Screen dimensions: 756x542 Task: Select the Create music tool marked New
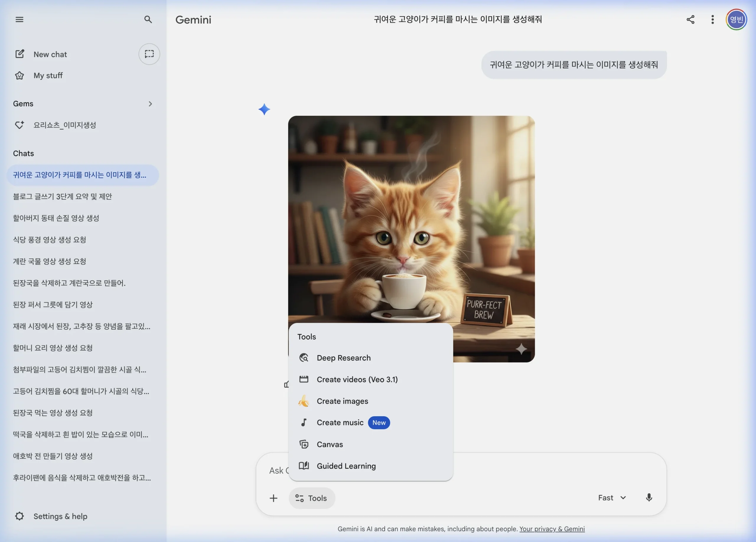pos(340,422)
